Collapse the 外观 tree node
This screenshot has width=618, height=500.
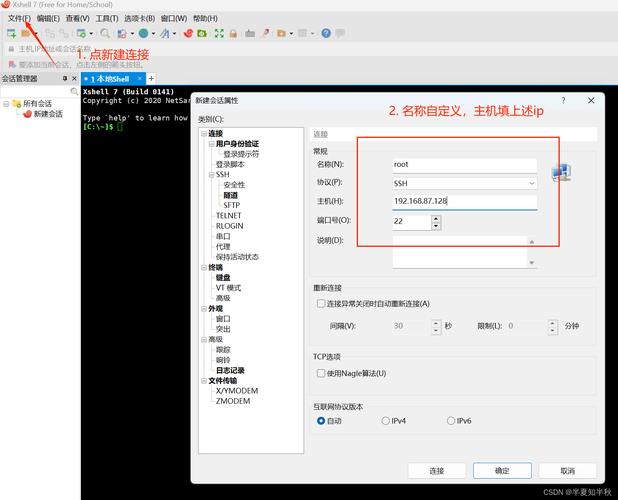pos(204,309)
